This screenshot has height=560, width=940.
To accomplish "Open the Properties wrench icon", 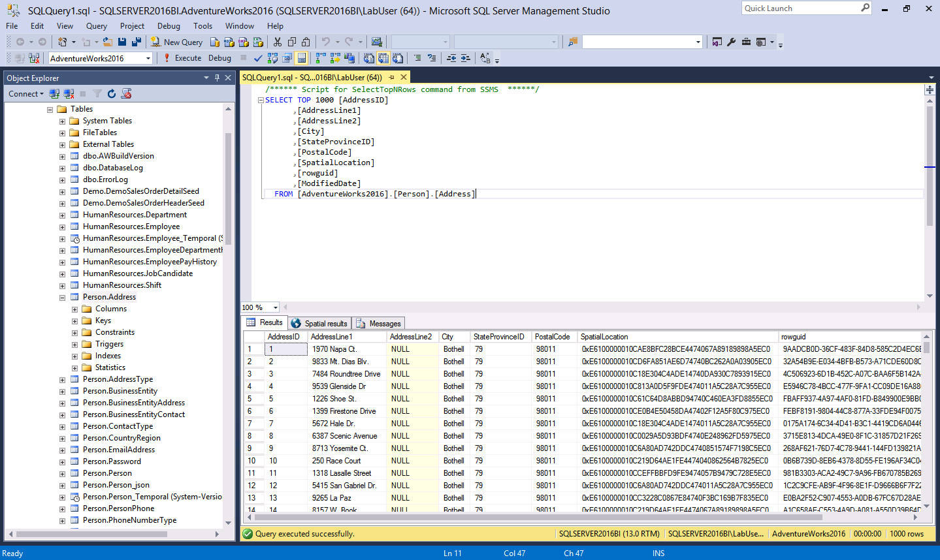I will pos(732,42).
